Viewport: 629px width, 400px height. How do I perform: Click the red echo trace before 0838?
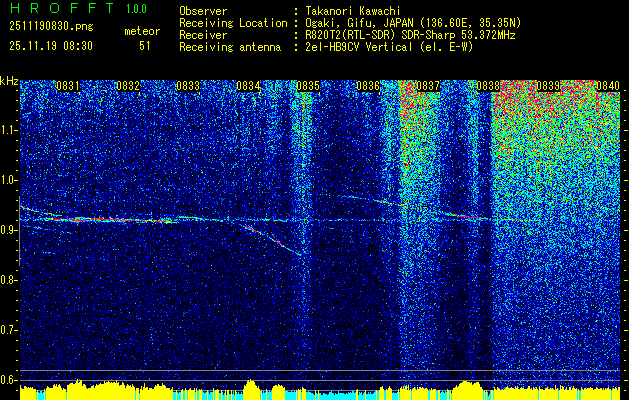tap(465, 216)
